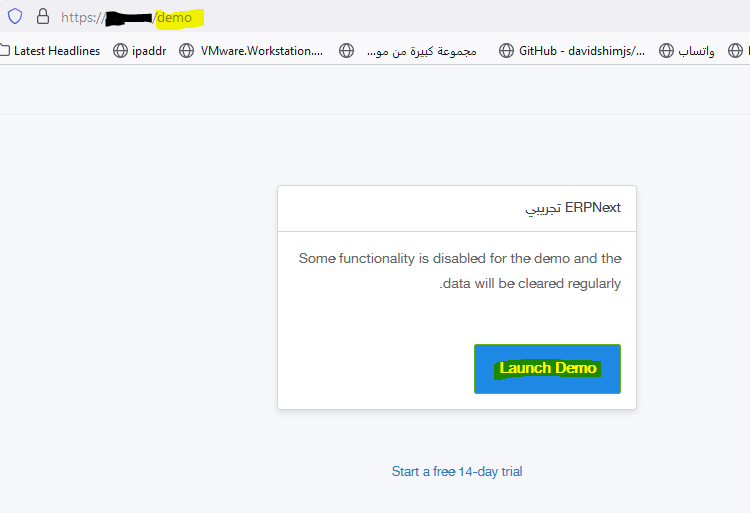Click the shield tracking protection icon
The image size is (750, 513).
point(15,16)
